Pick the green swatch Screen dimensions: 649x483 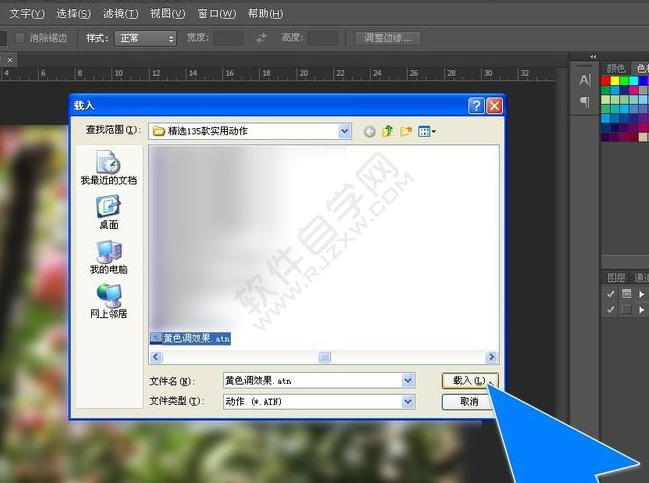point(624,80)
